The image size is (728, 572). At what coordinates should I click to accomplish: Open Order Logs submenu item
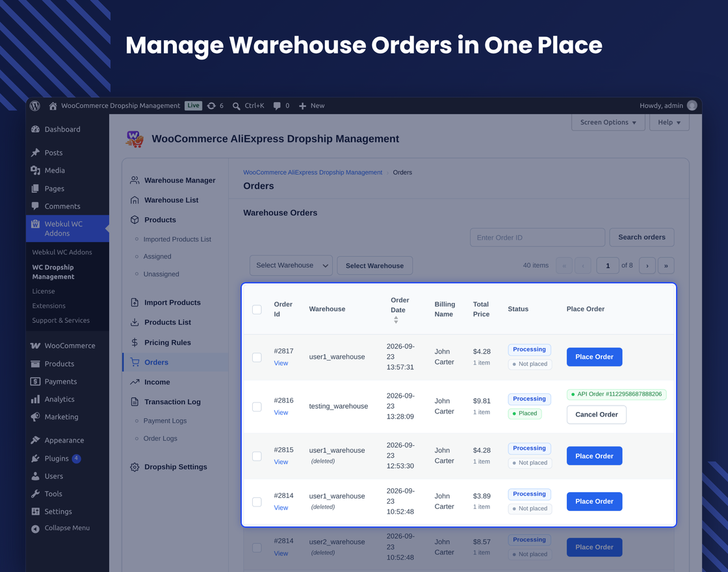[x=160, y=438]
